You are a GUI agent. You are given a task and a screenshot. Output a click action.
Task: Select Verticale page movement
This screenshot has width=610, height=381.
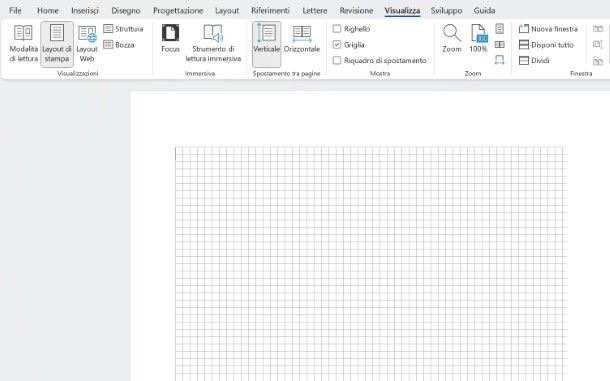266,43
